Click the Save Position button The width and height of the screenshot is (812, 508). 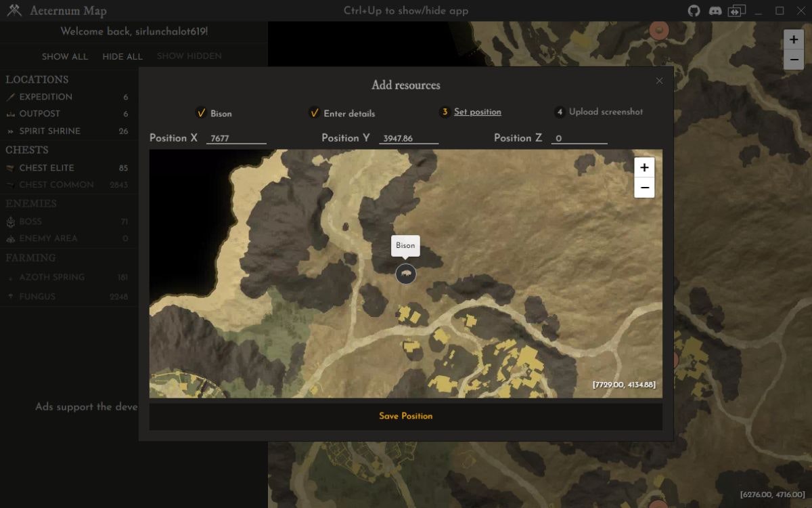pyautogui.click(x=405, y=416)
